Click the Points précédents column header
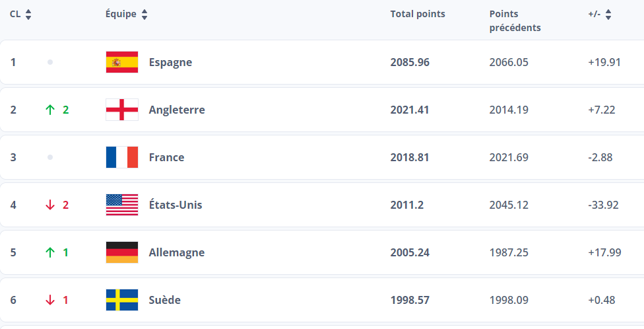The height and width of the screenshot is (329, 644). pos(515,20)
